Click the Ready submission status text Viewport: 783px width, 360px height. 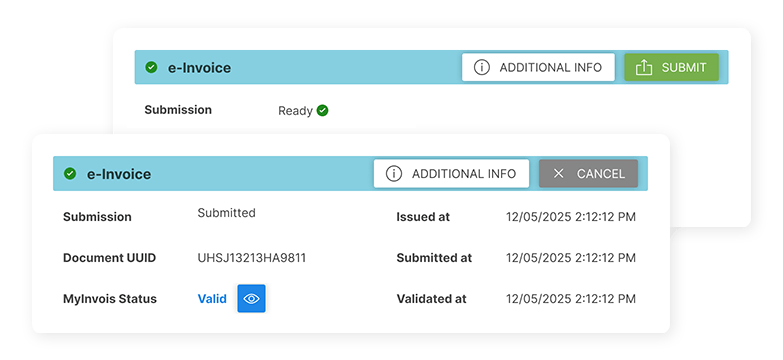(295, 111)
